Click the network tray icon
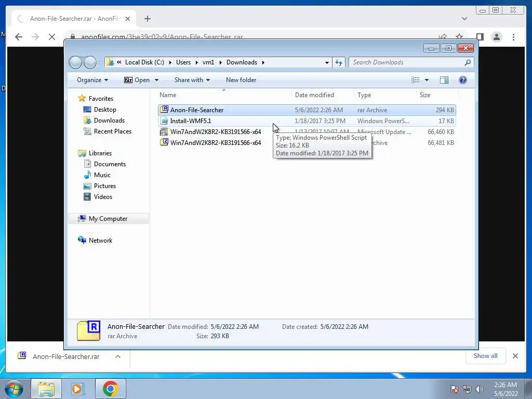The image size is (532, 399). pos(467,389)
